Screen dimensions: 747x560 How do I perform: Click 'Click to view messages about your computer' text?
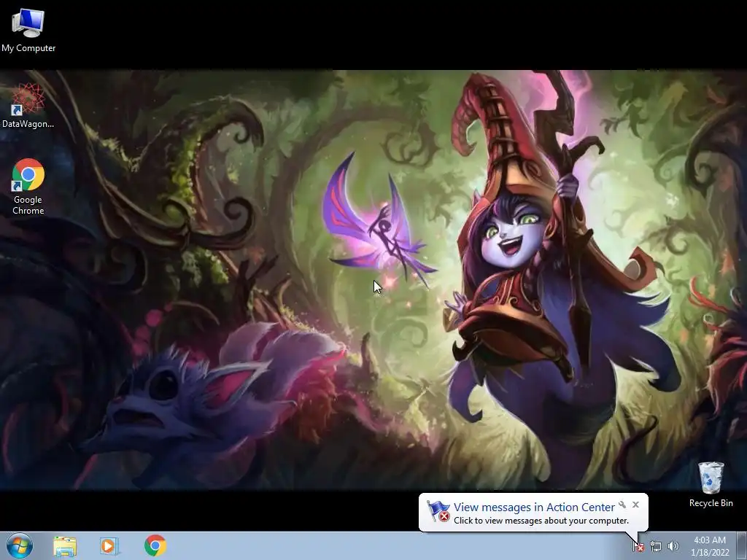(x=541, y=521)
